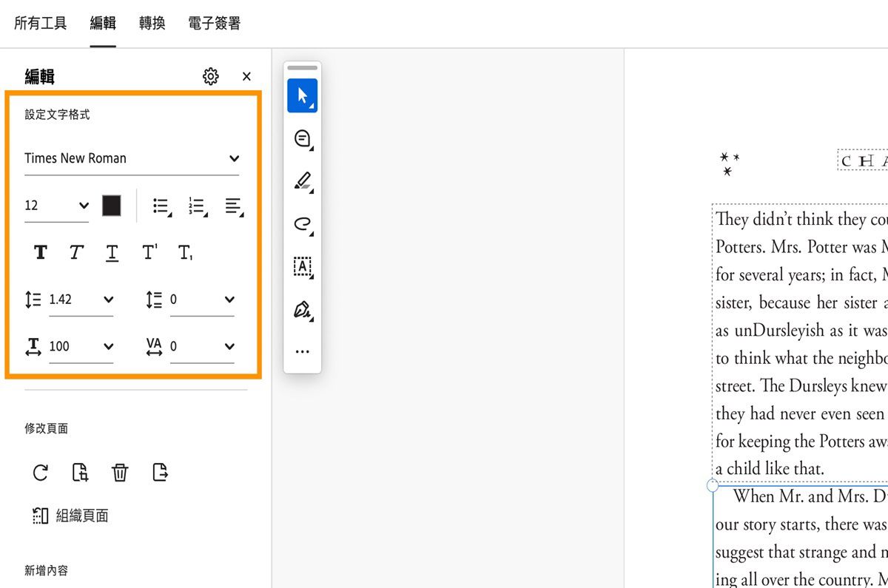Viewport: 888px width, 588px height.
Task: Choose the highlighter tool
Action: pyautogui.click(x=303, y=182)
